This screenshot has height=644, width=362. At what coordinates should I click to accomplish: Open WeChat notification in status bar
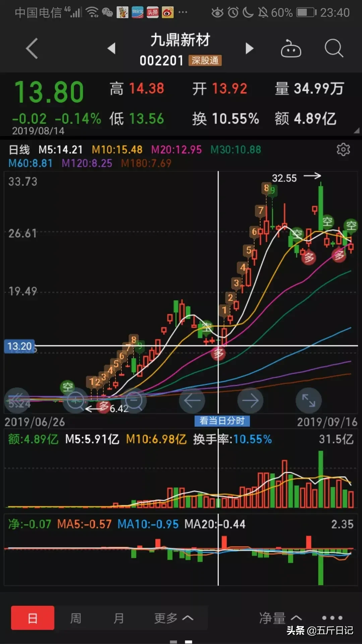108,13
